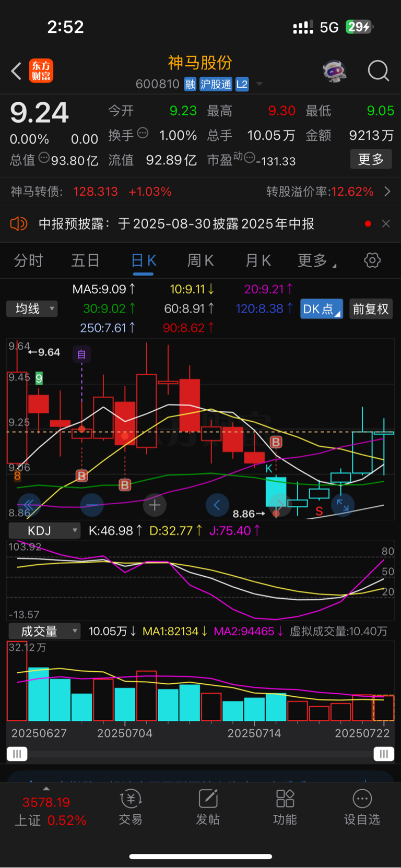Tap the K:46.98 KDJ value
This screenshot has width=401, height=868.
pyautogui.click(x=115, y=531)
